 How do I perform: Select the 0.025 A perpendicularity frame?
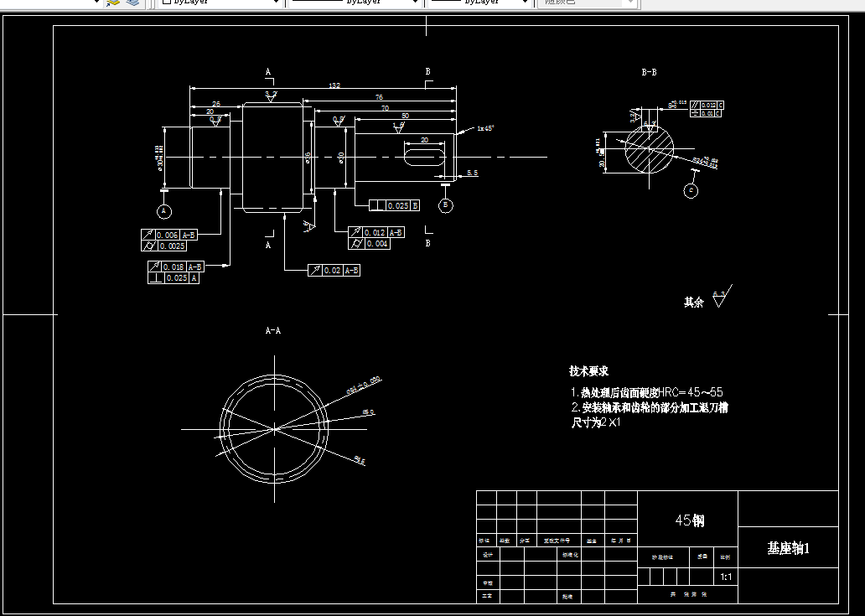coord(174,278)
